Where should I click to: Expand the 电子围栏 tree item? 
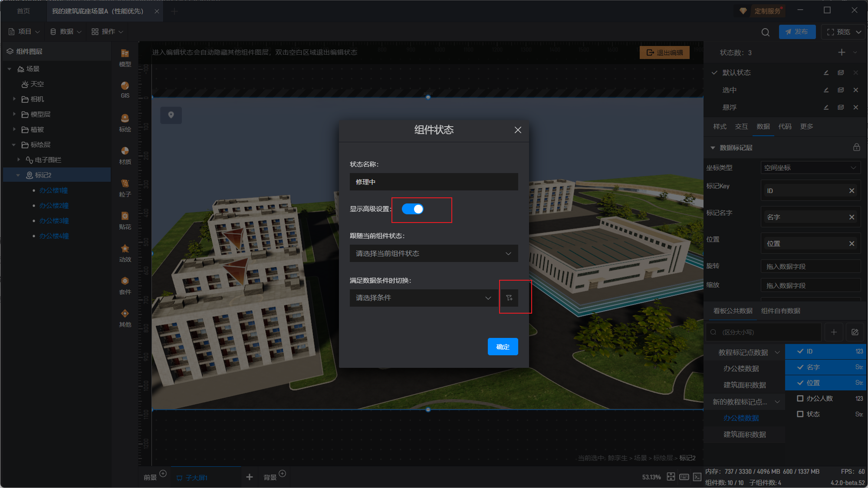point(19,160)
